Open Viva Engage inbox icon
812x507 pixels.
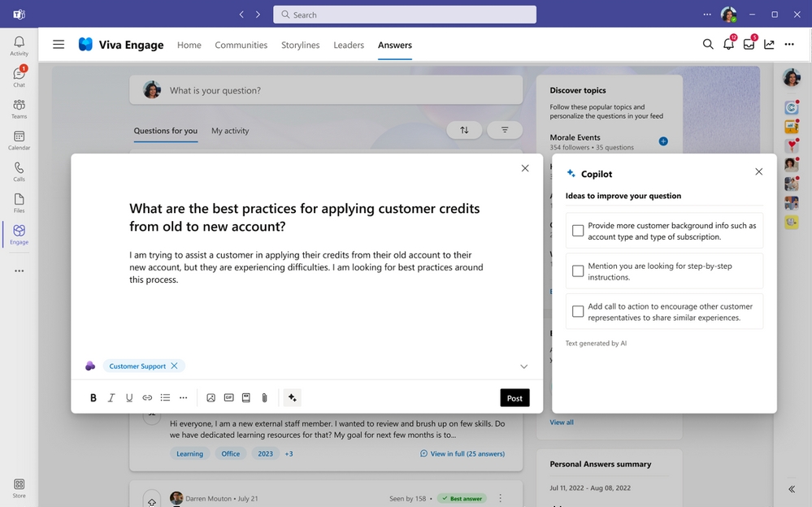[x=749, y=44]
